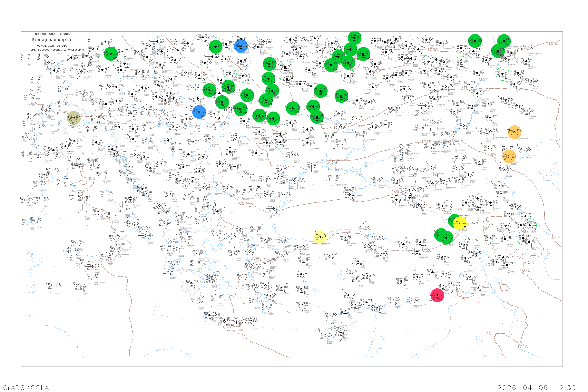Select the khaki station circle near Geneve-Cointrin
The image size is (588, 392).
pos(74,118)
